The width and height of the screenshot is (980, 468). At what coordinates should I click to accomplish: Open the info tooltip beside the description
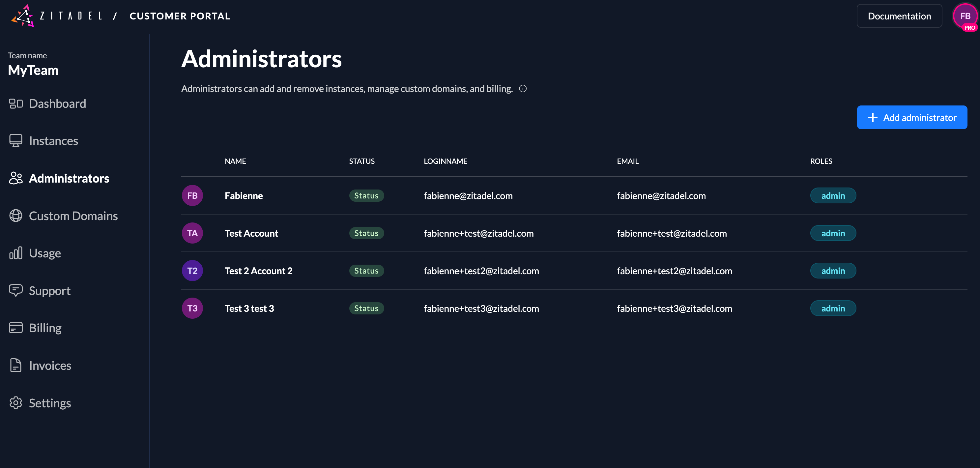(523, 89)
